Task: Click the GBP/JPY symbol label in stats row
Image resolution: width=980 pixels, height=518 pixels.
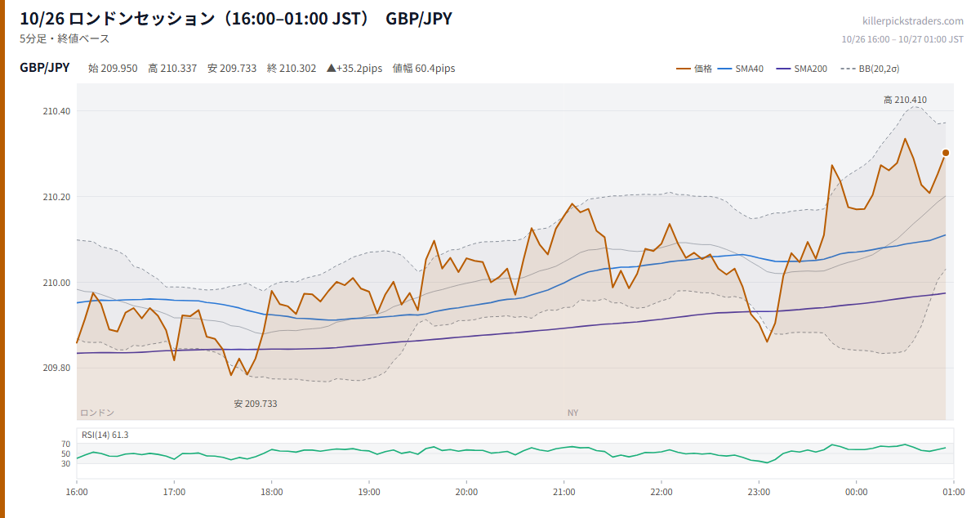Action: (x=45, y=68)
